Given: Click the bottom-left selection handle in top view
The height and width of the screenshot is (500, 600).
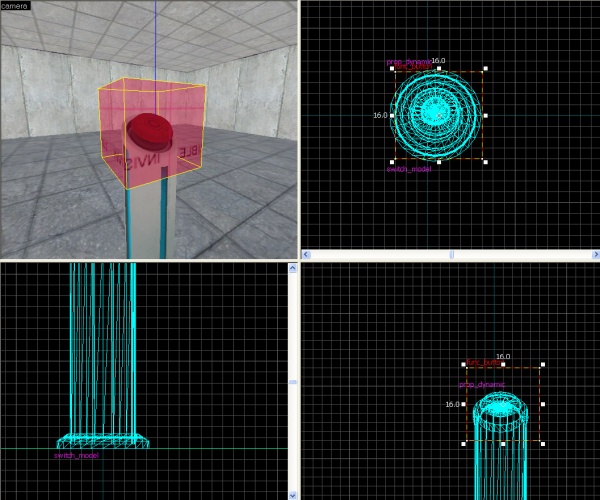Looking at the screenshot, I should [x=392, y=162].
